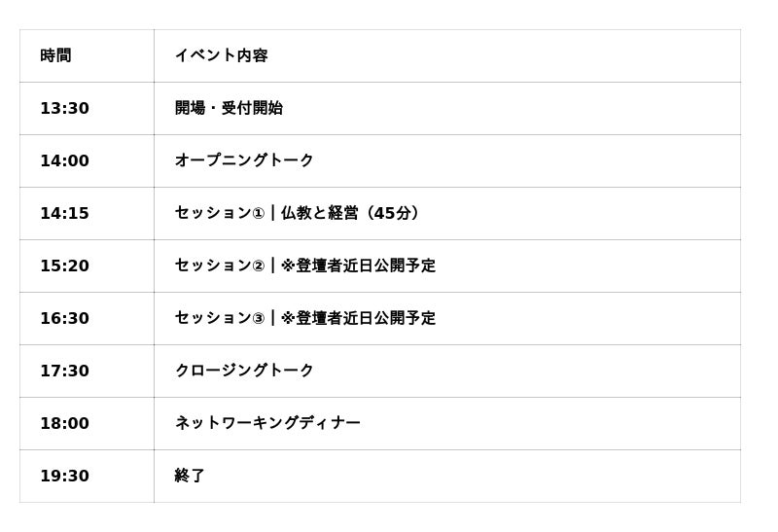Click the (45分) duration text
This screenshot has width=778, height=532.
(395, 214)
